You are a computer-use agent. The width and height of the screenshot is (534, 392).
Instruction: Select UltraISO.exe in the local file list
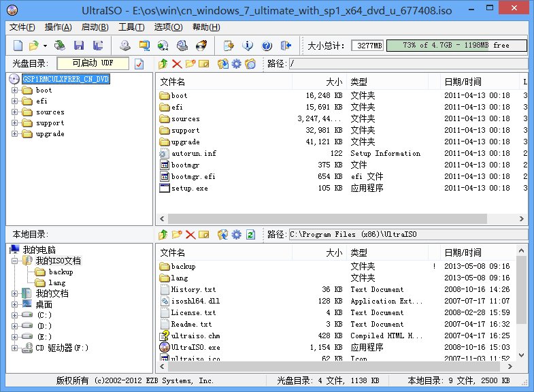coord(195,347)
